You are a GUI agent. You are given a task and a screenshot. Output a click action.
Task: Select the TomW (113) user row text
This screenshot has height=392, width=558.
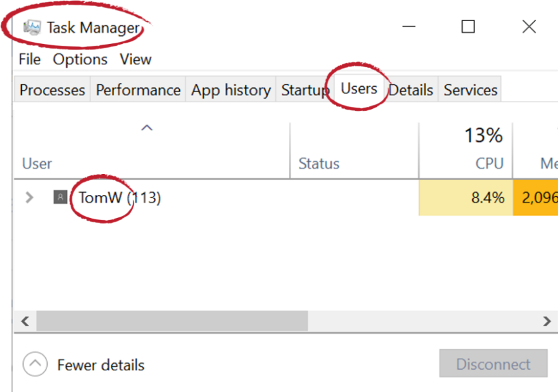point(120,198)
